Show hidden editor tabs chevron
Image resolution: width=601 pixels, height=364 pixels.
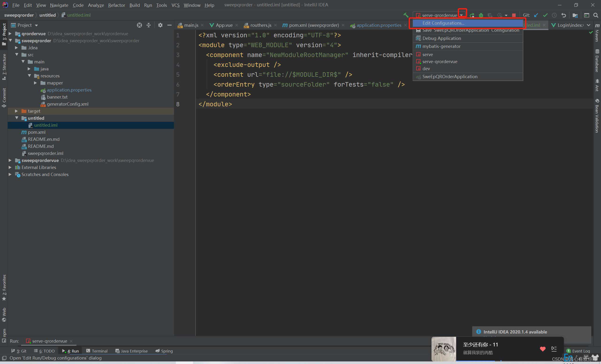tap(589, 25)
